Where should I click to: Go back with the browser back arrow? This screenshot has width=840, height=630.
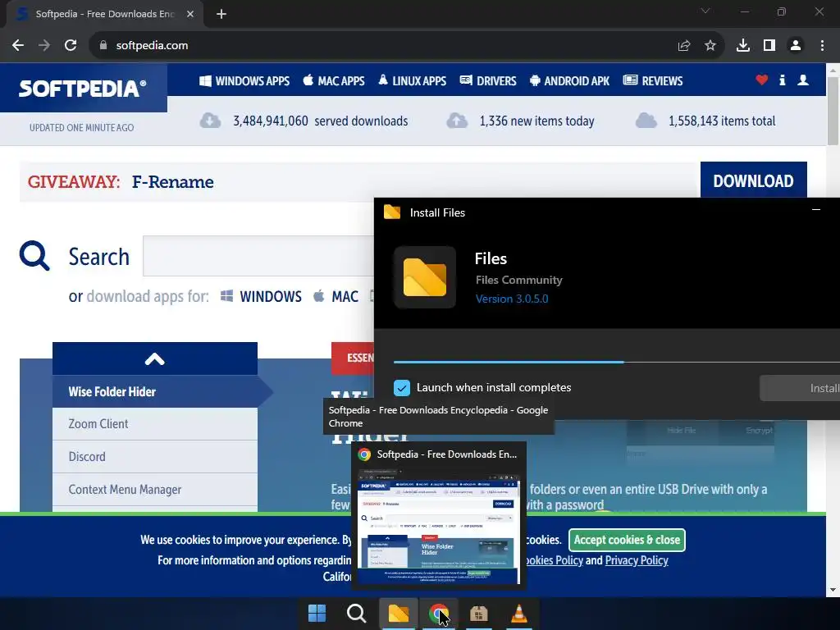(18, 46)
